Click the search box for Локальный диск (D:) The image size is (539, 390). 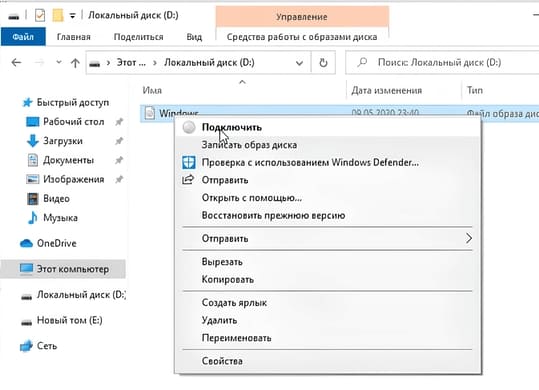(x=442, y=63)
